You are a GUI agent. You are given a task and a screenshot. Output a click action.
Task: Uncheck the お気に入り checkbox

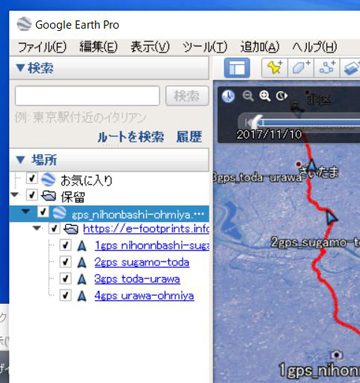click(x=32, y=178)
